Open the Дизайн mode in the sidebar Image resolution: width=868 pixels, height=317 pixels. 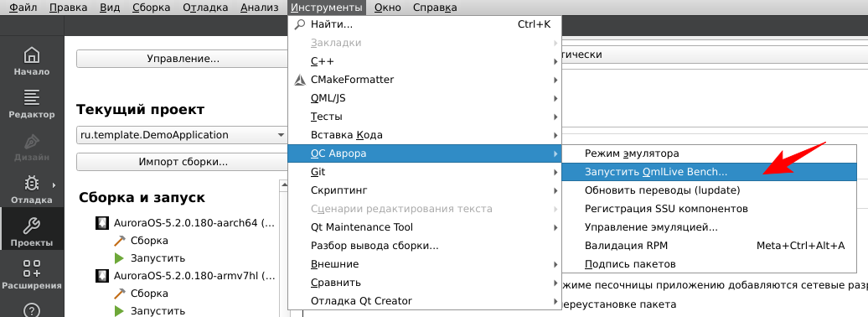tap(32, 147)
